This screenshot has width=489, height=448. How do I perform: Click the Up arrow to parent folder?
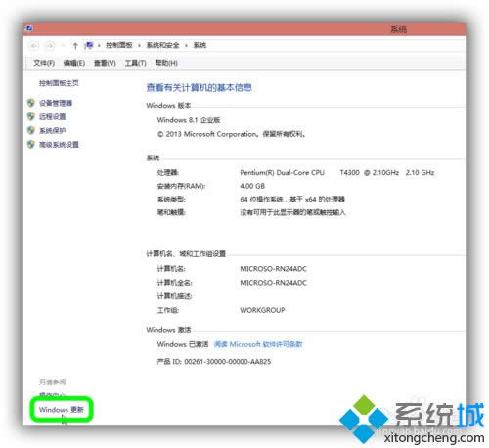75,46
